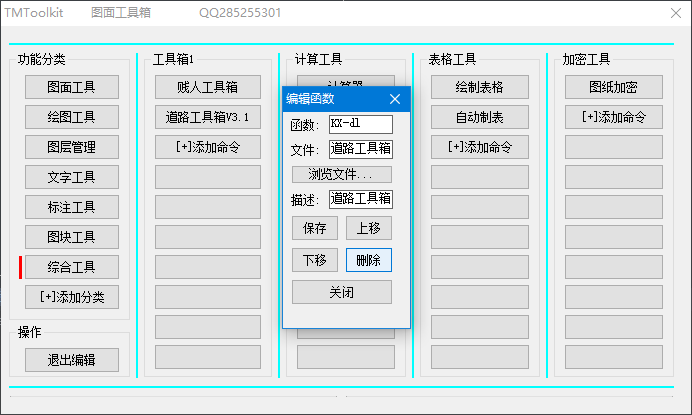692x415 pixels.
Task: Select the 绘图工具 category
Action: [x=71, y=117]
